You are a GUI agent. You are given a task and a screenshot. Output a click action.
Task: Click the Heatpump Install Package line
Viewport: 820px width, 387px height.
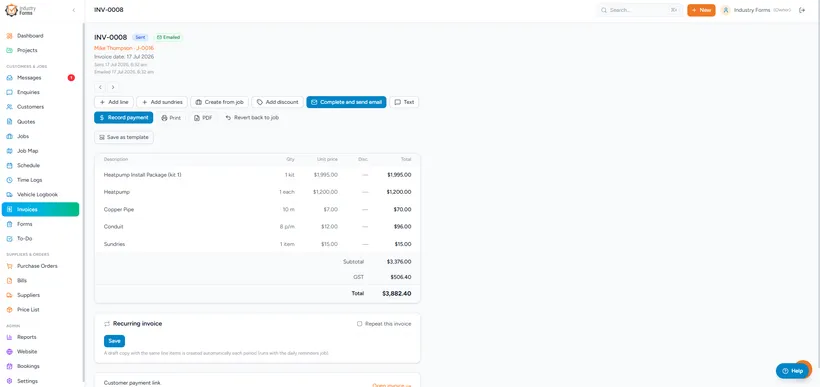coord(257,175)
